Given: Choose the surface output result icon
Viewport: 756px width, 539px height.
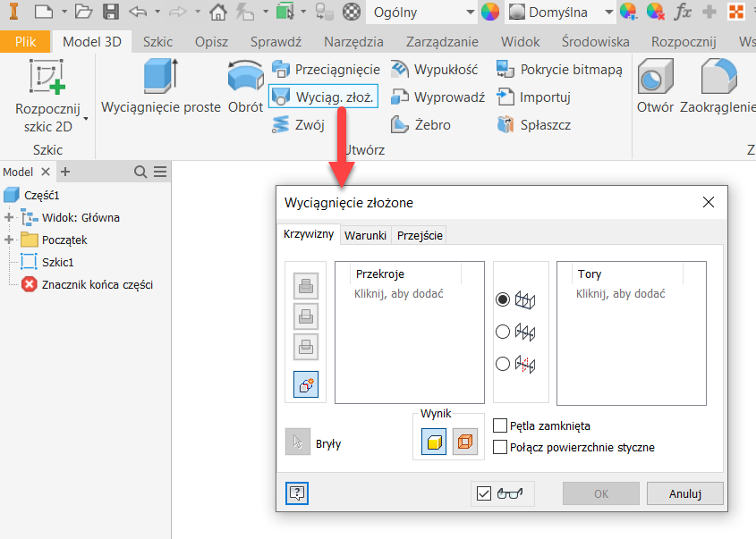Looking at the screenshot, I should (464, 442).
